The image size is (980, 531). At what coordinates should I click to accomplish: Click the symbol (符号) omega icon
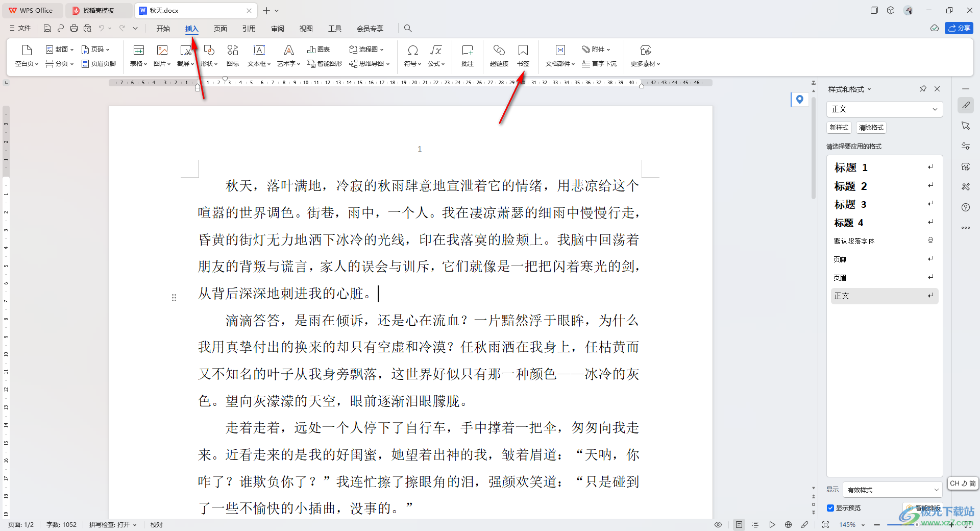click(412, 50)
